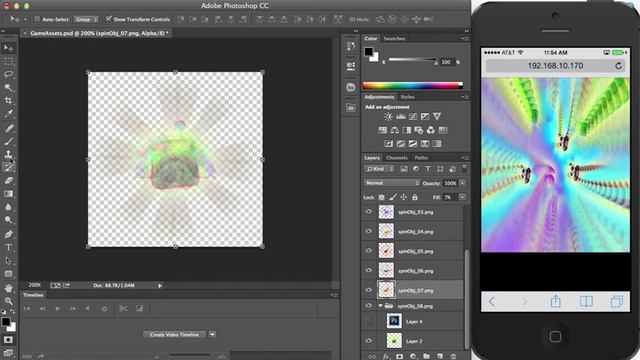
Task: Switch to the Channels tab
Action: point(397,158)
